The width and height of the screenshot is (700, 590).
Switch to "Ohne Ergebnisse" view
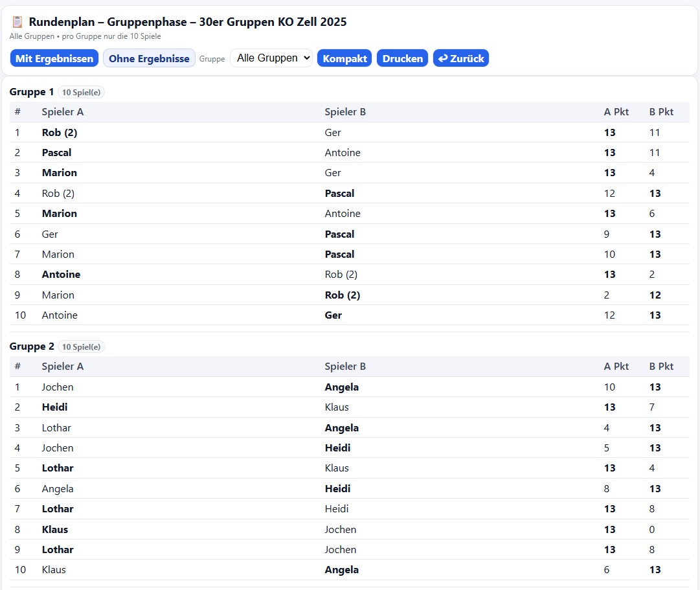click(149, 58)
